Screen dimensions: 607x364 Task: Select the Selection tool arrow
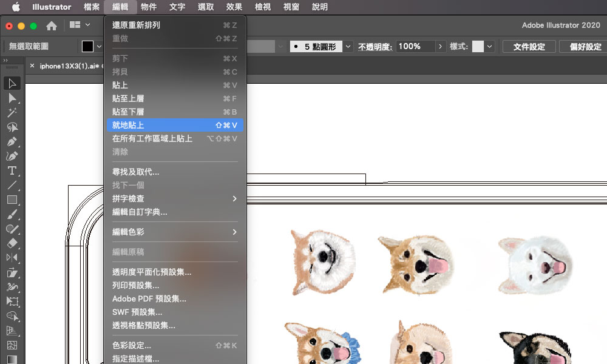[12, 83]
